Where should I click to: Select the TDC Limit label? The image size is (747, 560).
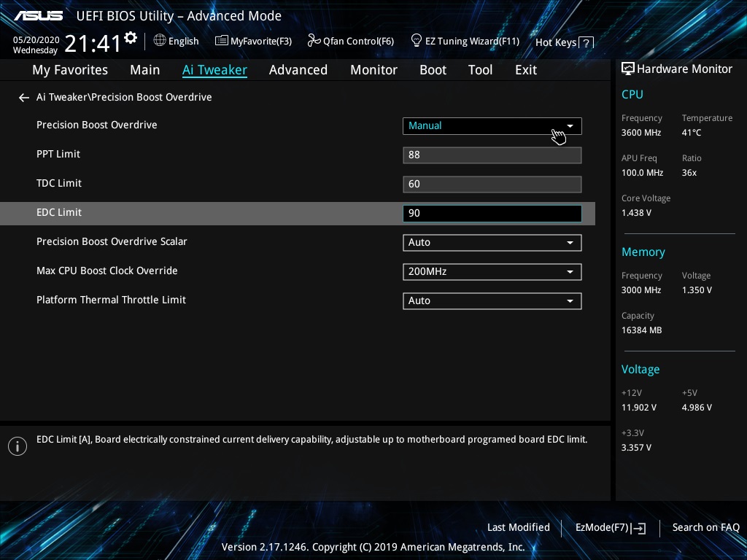click(59, 183)
